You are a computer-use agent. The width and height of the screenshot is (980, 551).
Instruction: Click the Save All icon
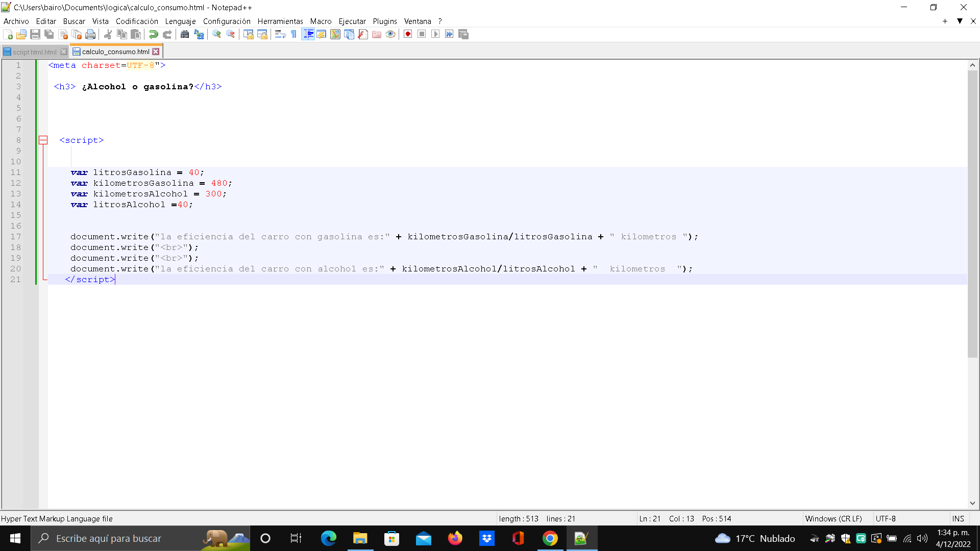point(49,34)
